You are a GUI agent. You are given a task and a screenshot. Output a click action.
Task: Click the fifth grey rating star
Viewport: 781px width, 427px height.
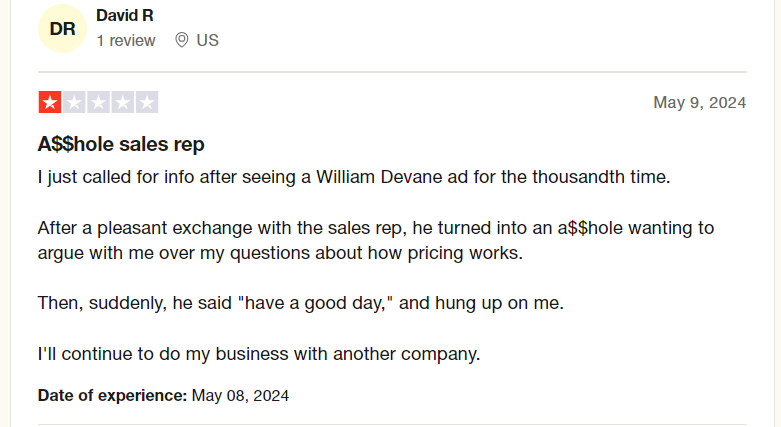[147, 102]
